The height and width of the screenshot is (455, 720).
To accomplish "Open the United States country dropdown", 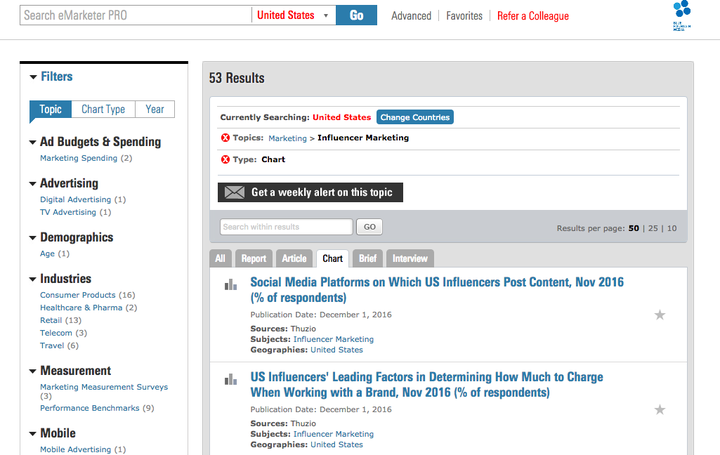I will coord(292,15).
